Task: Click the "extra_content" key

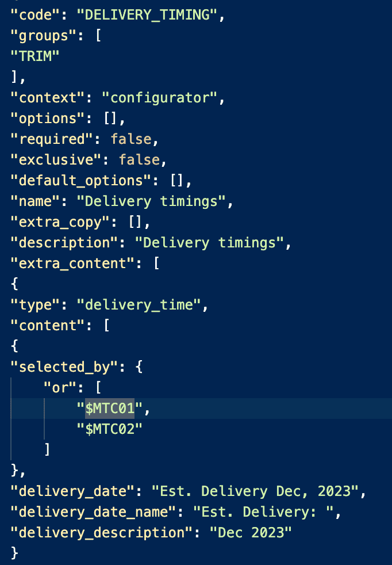Action: (72, 264)
